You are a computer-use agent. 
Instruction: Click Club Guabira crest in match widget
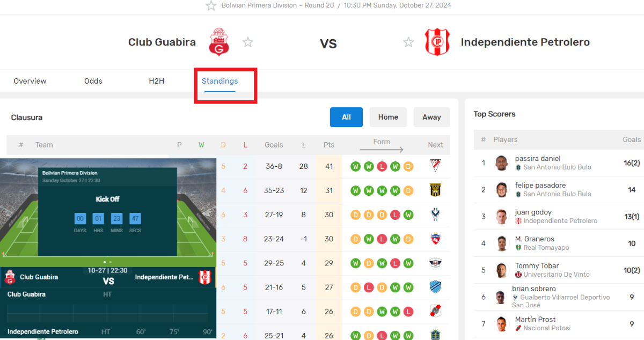(x=10, y=277)
